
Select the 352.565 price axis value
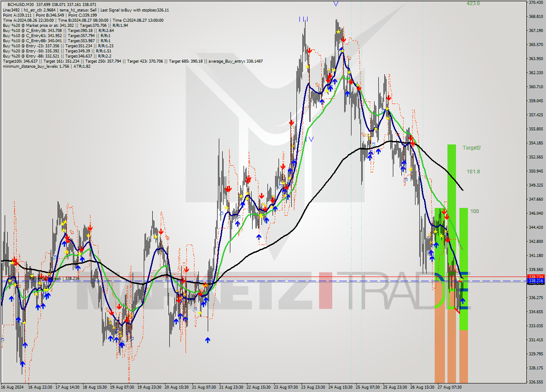536,157
